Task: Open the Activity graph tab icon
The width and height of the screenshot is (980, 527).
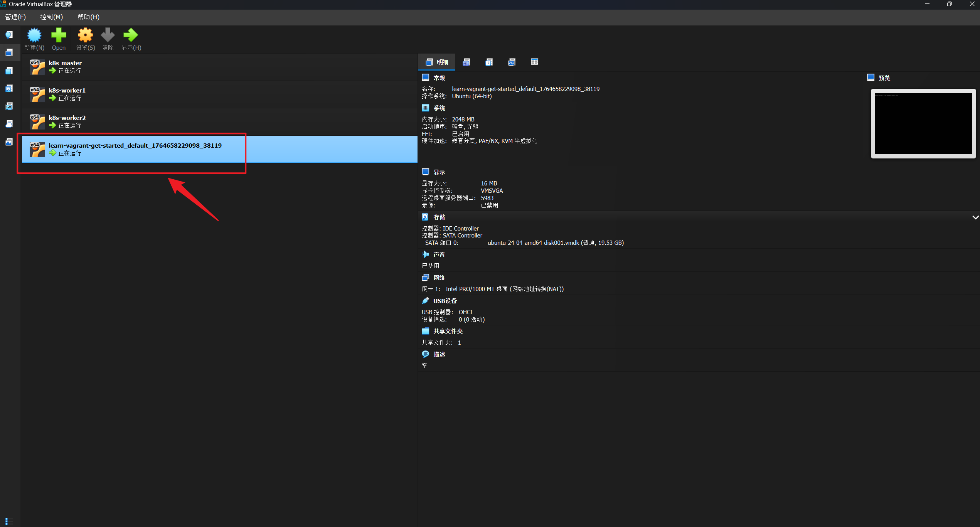Action: coord(512,62)
